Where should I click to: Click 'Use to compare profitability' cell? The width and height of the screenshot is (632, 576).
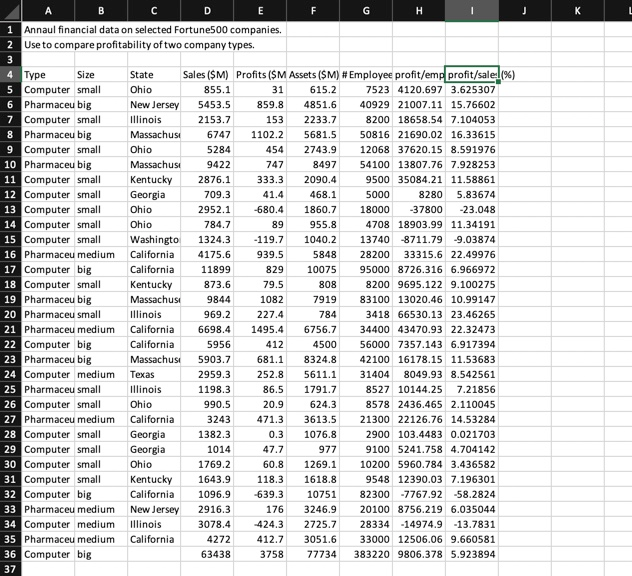tap(139, 45)
